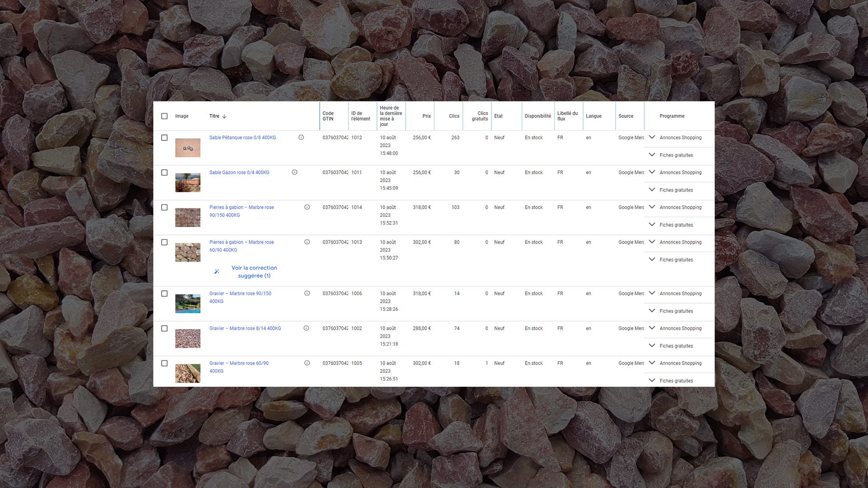868x488 pixels.
Task: Expand Annonces Shopping for Gravier 90/150 row
Action: pos(652,293)
